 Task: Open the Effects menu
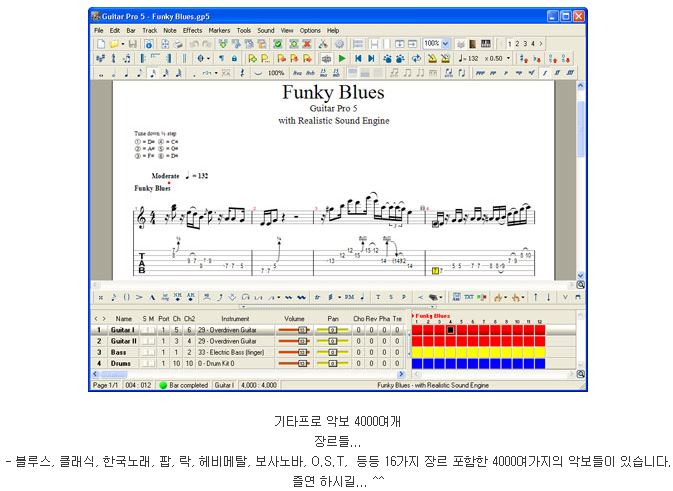tap(192, 30)
